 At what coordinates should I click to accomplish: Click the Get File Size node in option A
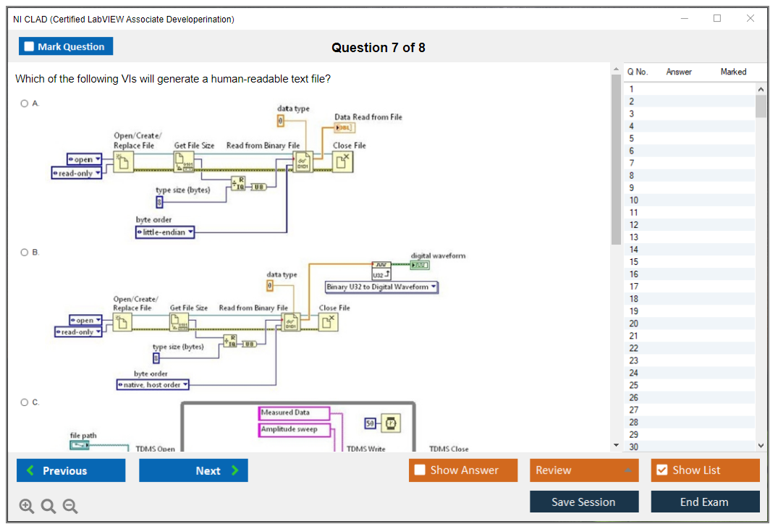coord(184,164)
